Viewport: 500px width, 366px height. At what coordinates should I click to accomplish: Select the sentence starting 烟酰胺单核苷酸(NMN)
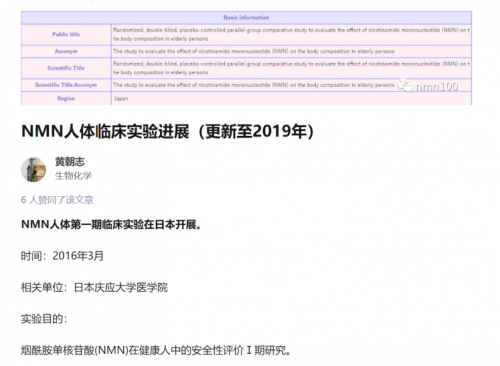coord(155,351)
